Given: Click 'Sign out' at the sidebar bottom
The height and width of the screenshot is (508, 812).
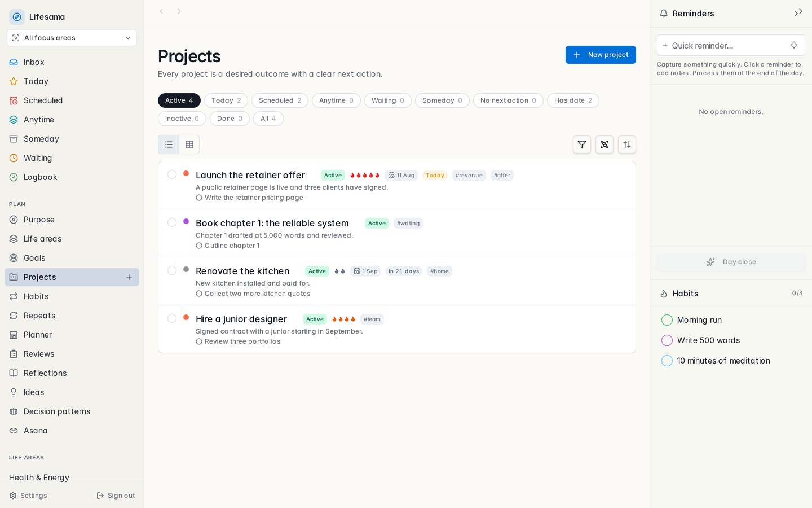Looking at the screenshot, I should point(116,496).
